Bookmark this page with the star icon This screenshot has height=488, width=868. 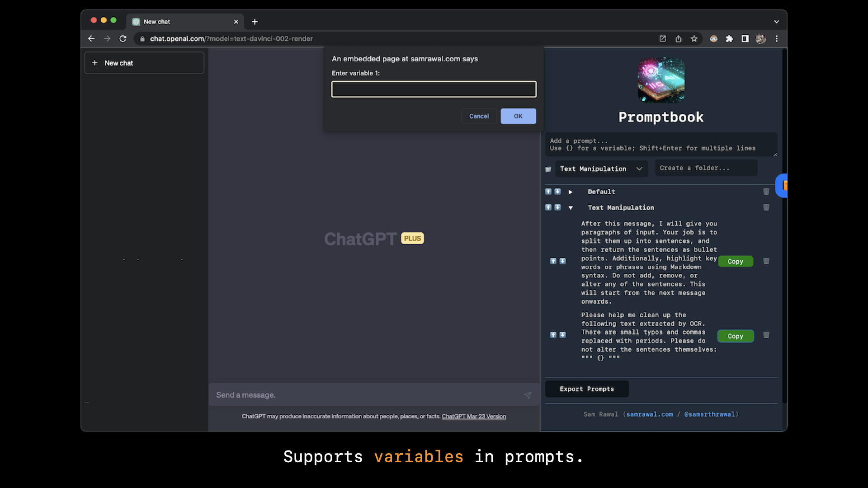(x=694, y=39)
